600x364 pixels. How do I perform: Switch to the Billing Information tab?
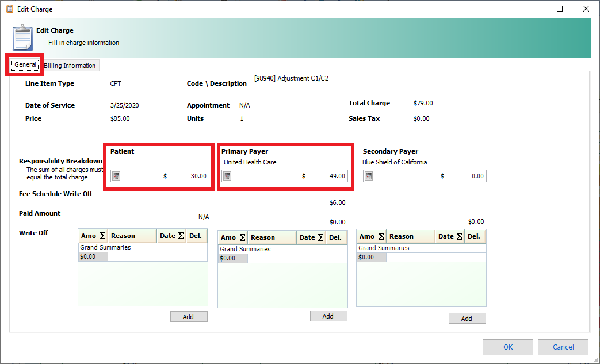[x=70, y=65]
